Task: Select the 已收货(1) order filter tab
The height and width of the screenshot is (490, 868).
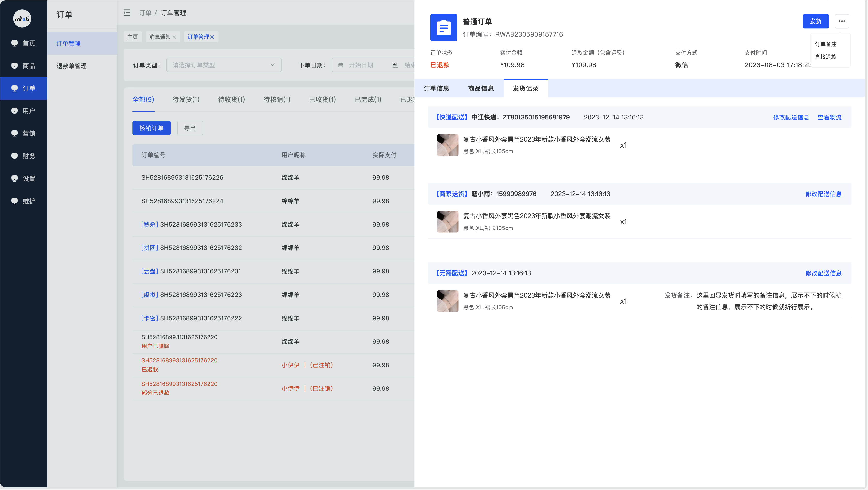Action: point(322,100)
